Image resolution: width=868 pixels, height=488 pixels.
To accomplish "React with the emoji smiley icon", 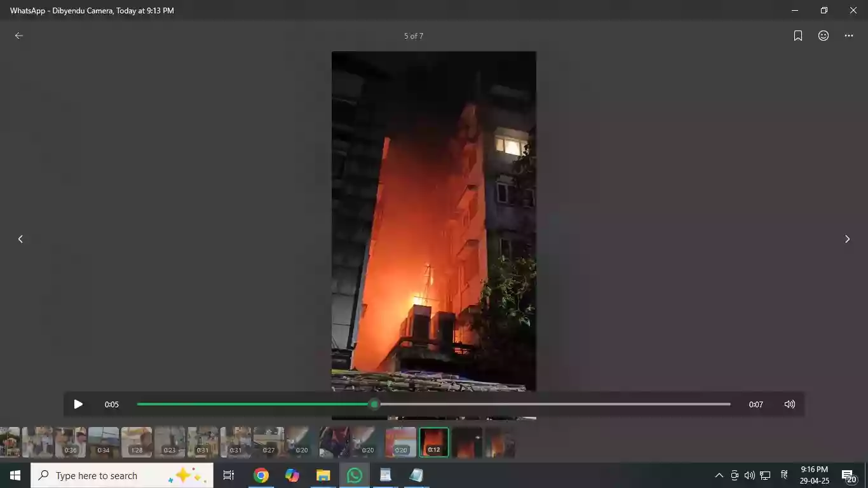I will tap(824, 36).
